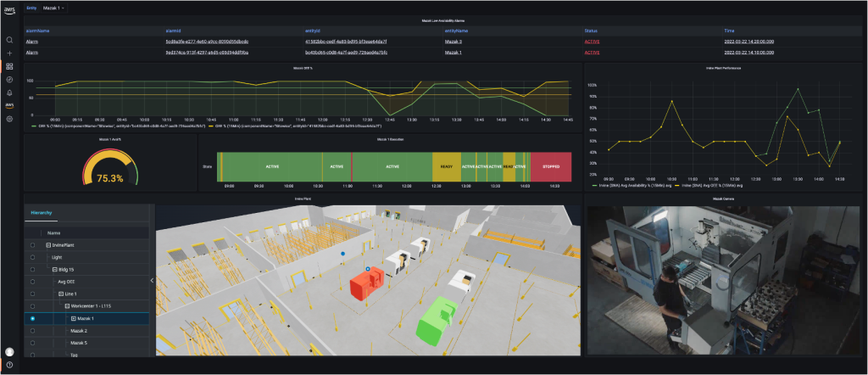Viewport: 868px width, 375px height.
Task: Click ACTIVE status for Mazak 1 alarm
Action: pyautogui.click(x=592, y=52)
